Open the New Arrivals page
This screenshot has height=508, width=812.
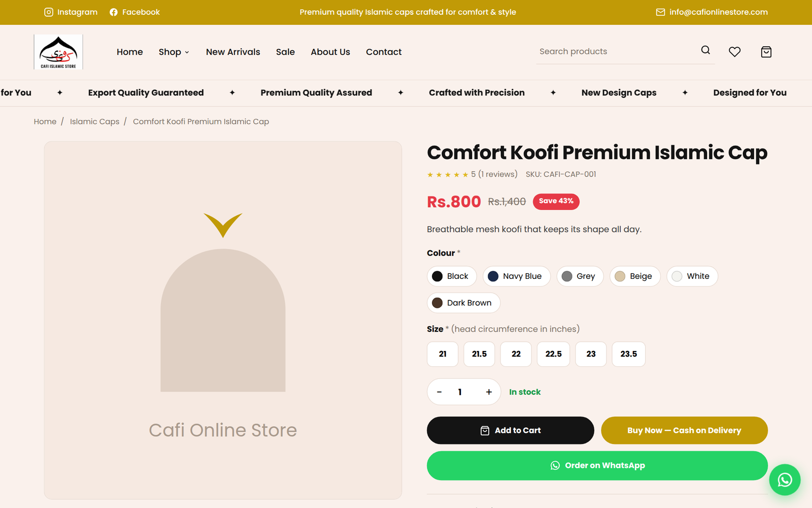233,52
